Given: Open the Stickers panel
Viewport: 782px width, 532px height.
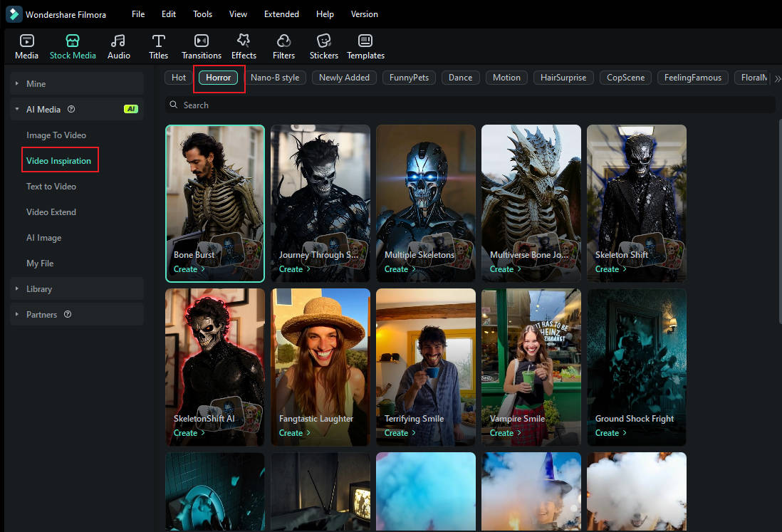Looking at the screenshot, I should coord(323,46).
